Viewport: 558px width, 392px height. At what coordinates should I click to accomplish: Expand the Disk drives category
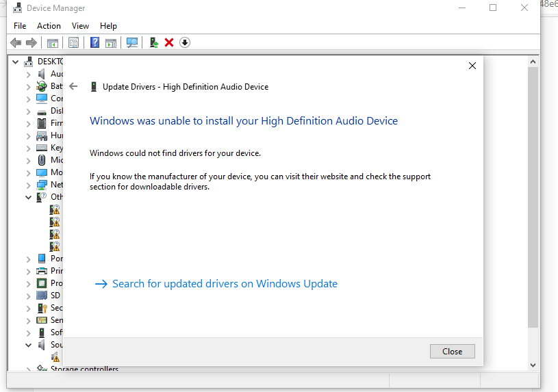[x=29, y=112]
